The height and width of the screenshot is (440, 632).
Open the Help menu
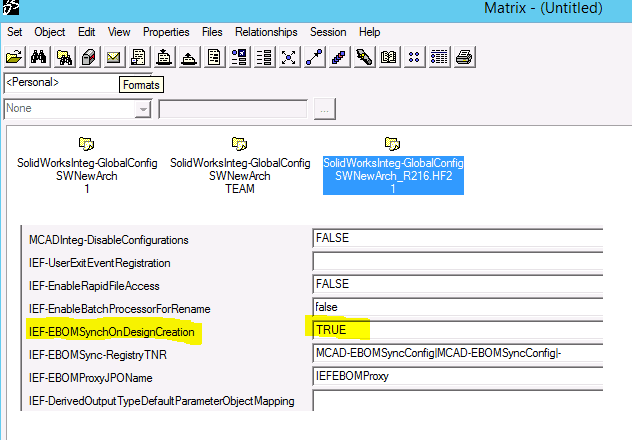370,32
